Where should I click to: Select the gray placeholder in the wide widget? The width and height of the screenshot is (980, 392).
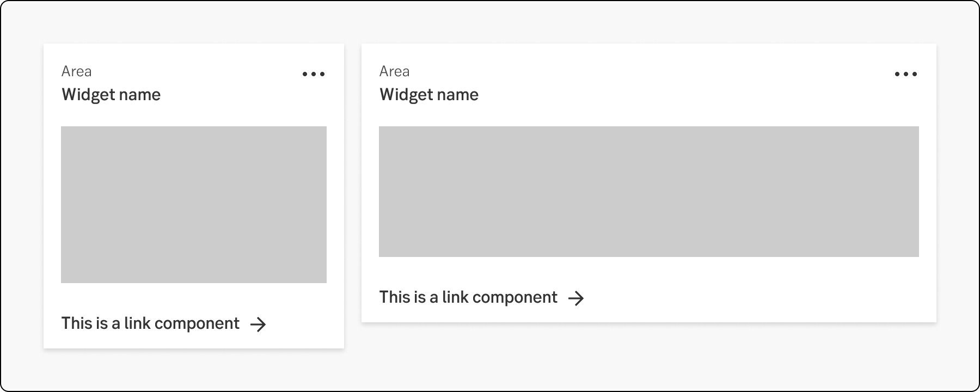648,192
